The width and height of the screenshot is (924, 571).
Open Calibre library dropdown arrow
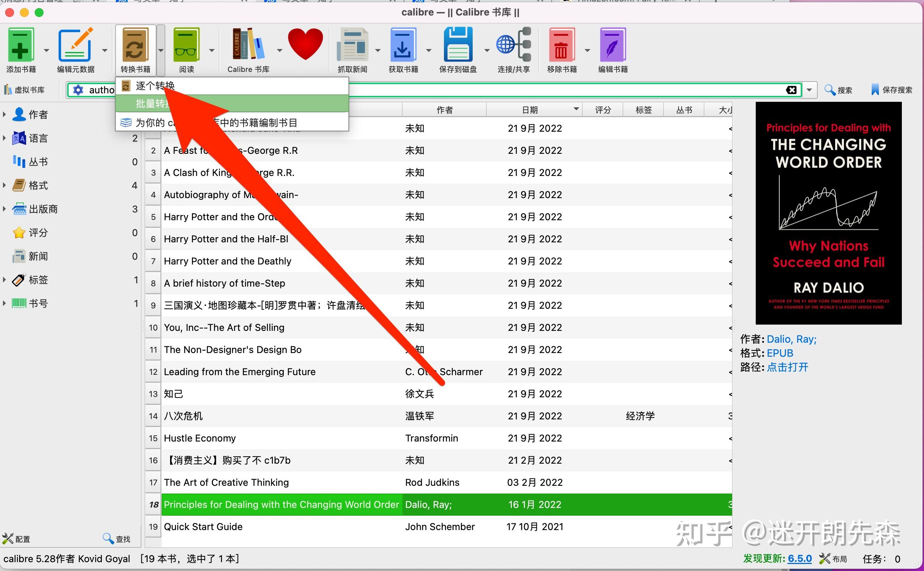click(x=280, y=50)
